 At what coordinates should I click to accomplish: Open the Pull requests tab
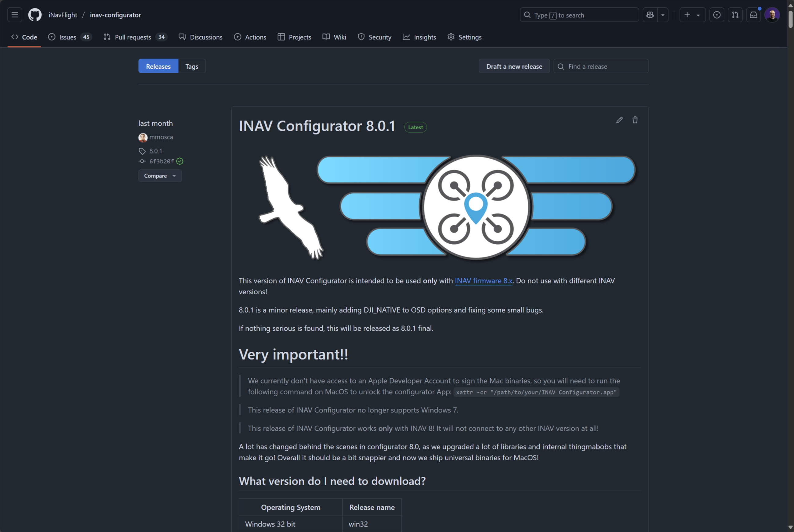135,37
